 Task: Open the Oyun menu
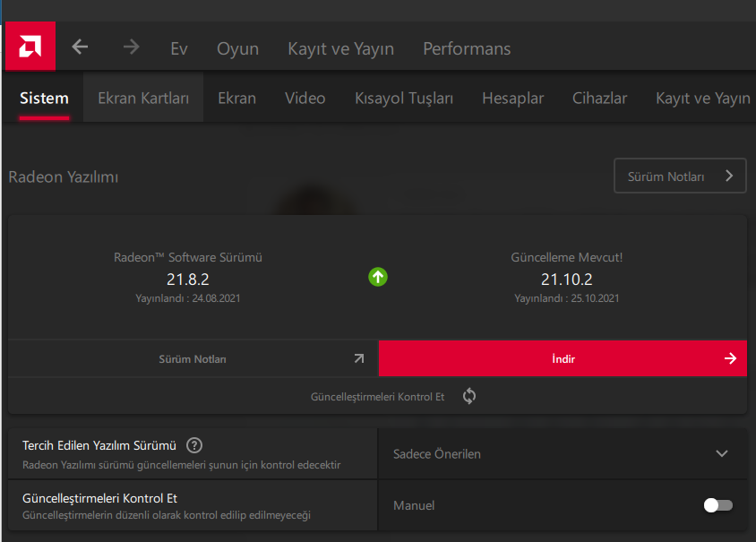tap(237, 48)
